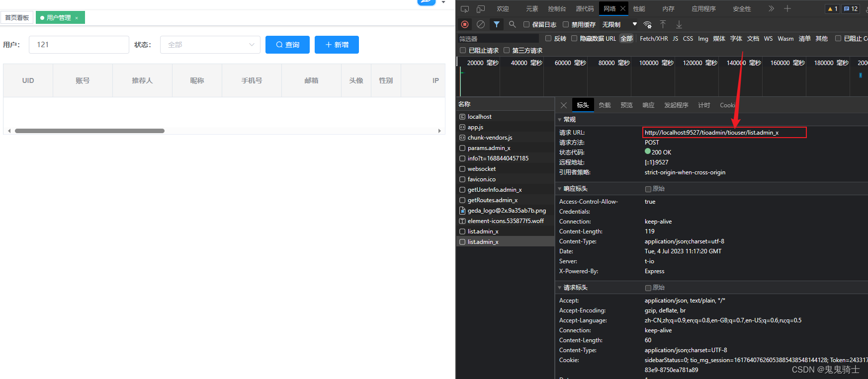Select the websocket request row

click(505, 169)
